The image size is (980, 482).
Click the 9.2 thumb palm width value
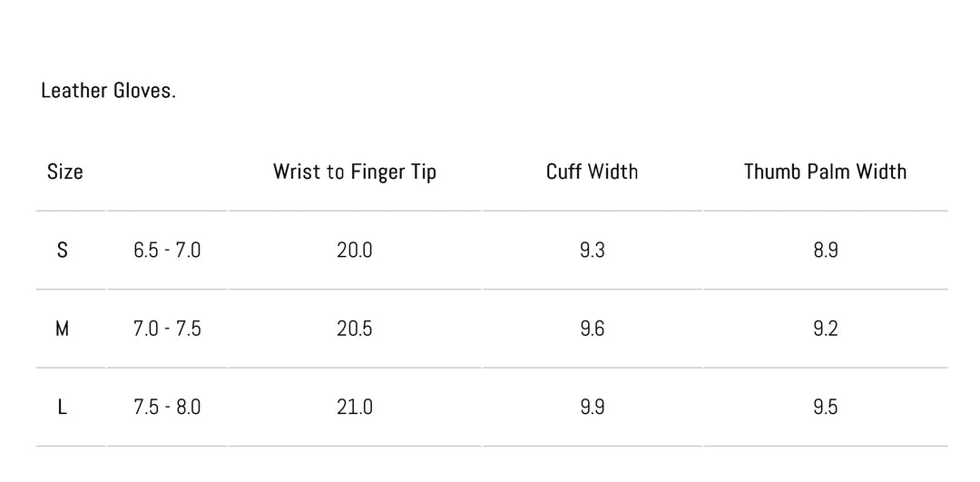click(x=825, y=329)
